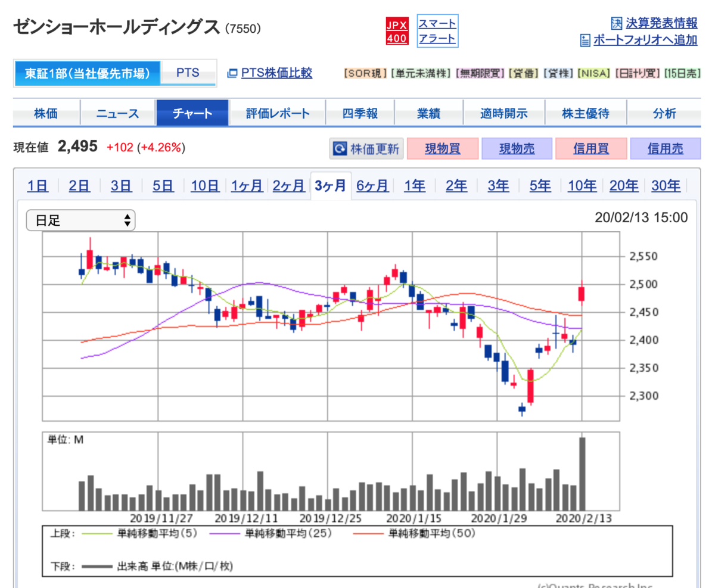
Task: Click the tallest volume bar at 2020/2/13
Action: (582, 474)
